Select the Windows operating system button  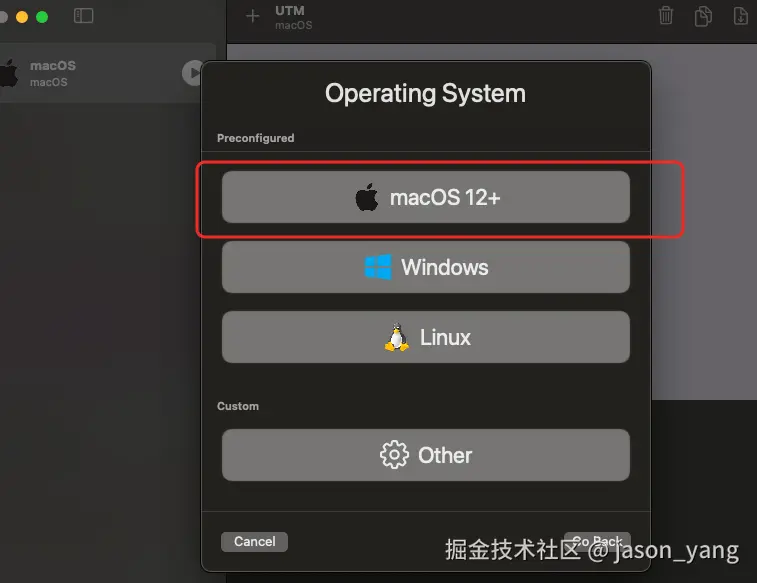tap(425, 267)
